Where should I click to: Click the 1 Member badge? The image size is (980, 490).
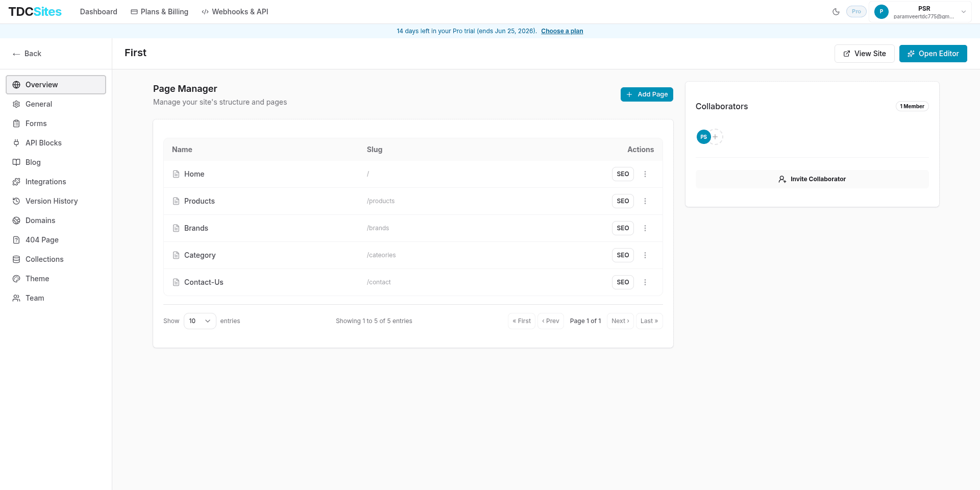[912, 106]
